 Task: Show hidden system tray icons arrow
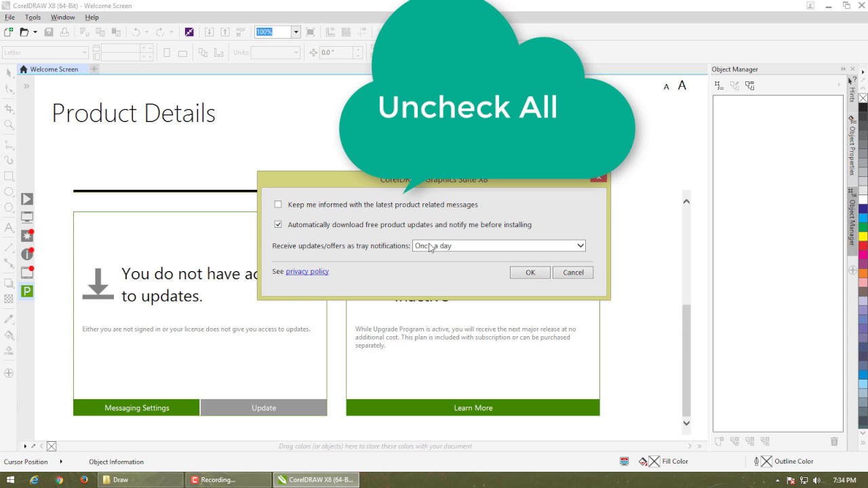778,480
